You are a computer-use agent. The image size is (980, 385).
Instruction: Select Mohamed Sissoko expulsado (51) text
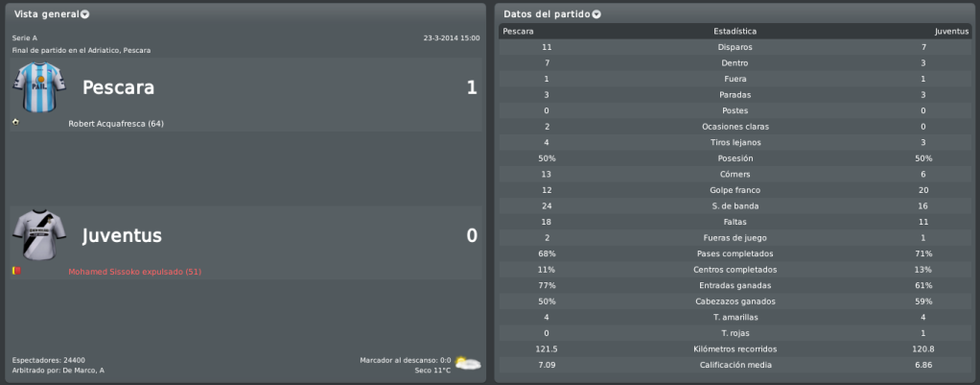134,272
